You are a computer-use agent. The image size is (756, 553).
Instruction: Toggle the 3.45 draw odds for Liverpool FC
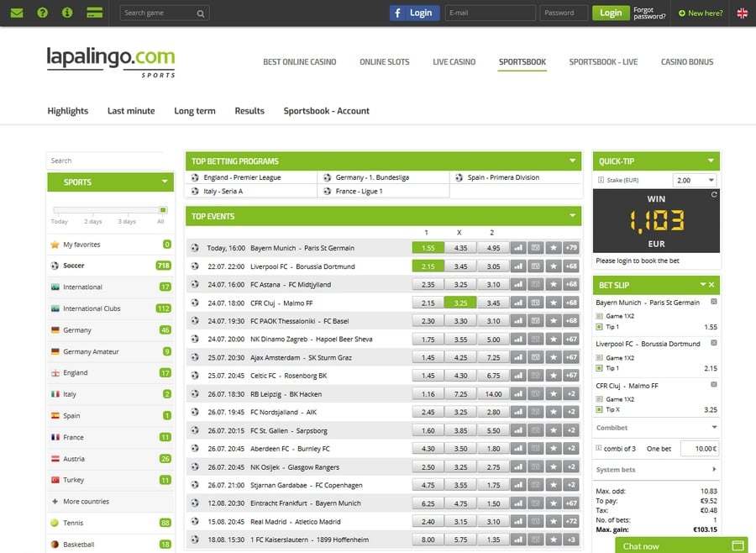click(x=460, y=266)
